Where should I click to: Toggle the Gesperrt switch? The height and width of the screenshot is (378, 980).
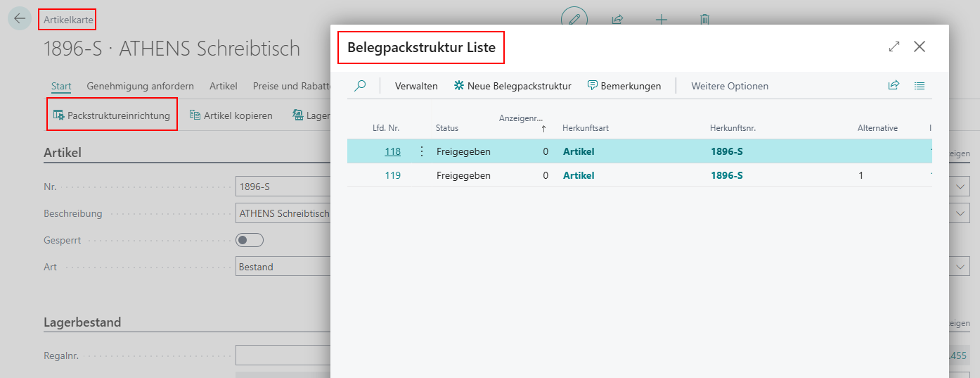250,240
